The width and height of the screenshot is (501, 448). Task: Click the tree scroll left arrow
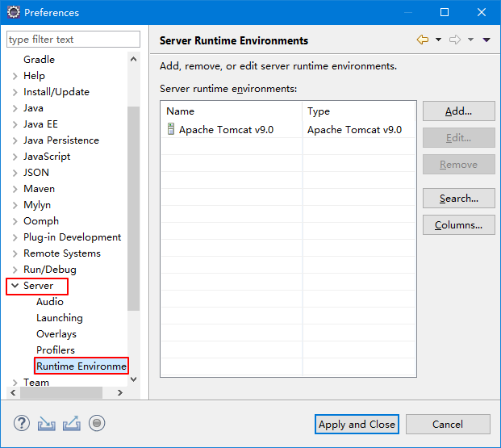[13, 392]
